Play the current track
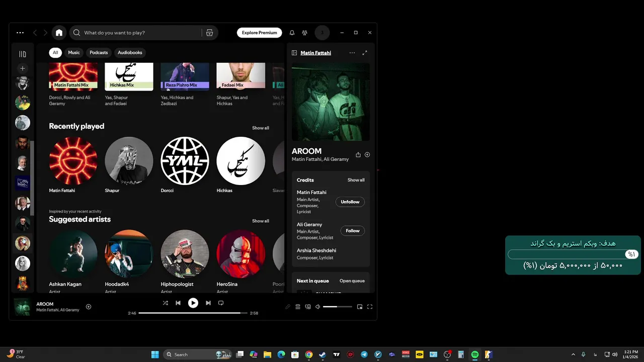The width and height of the screenshot is (644, 362). [x=193, y=303]
